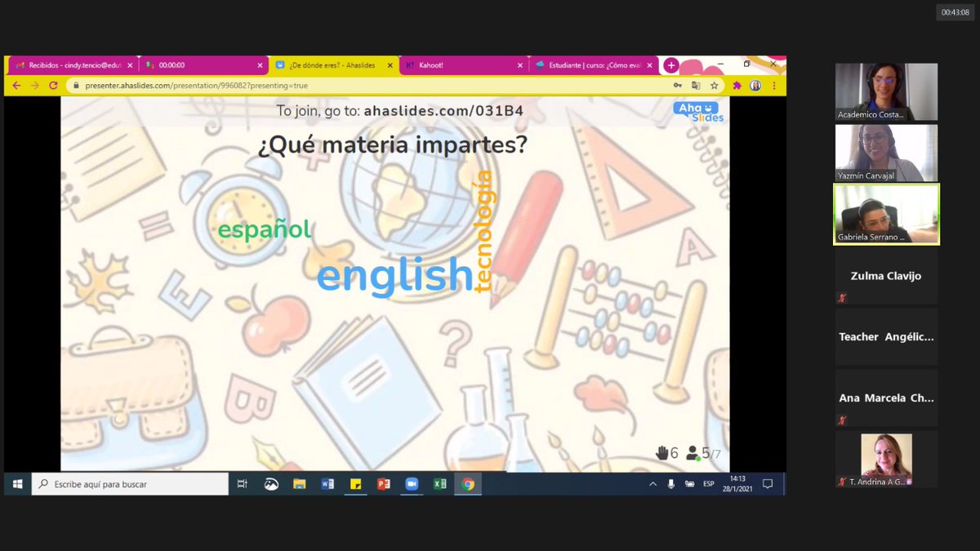980x551 pixels.
Task: Translate this page icon
Action: pos(696,85)
